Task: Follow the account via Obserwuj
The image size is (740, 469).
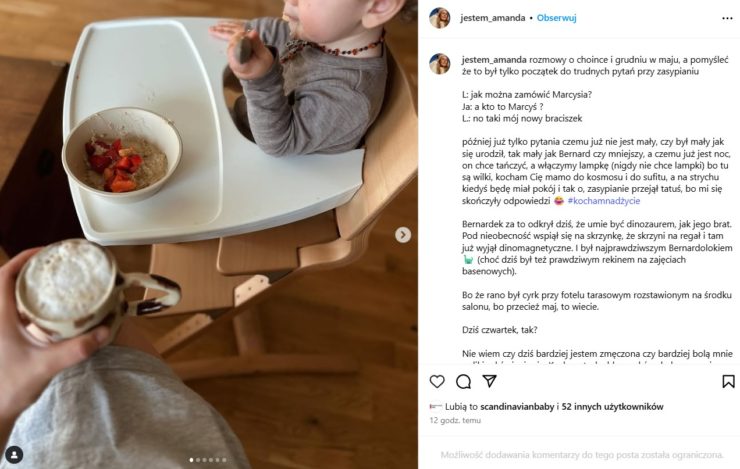Action: coord(556,18)
